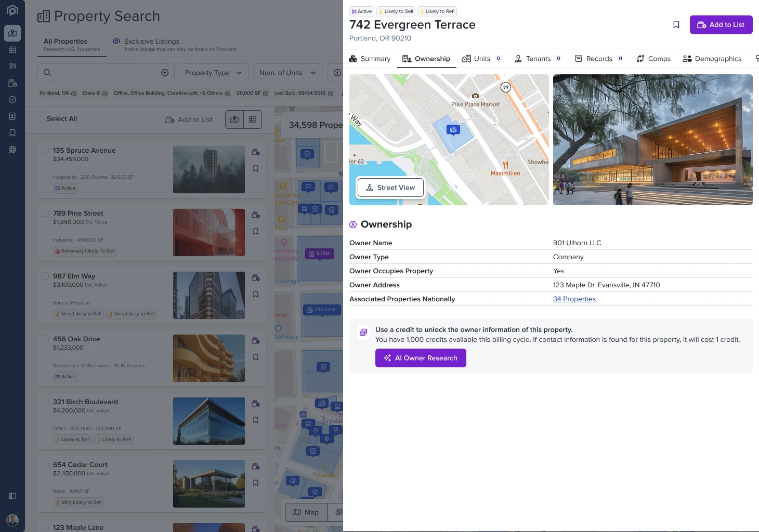Click Add to List above the results
The width and height of the screenshot is (759, 532).
(x=189, y=119)
